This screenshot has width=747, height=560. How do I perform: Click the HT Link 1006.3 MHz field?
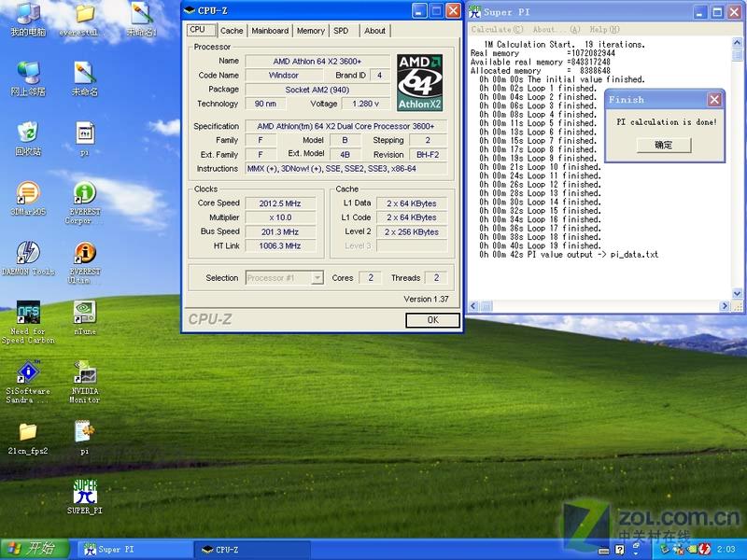[280, 245]
